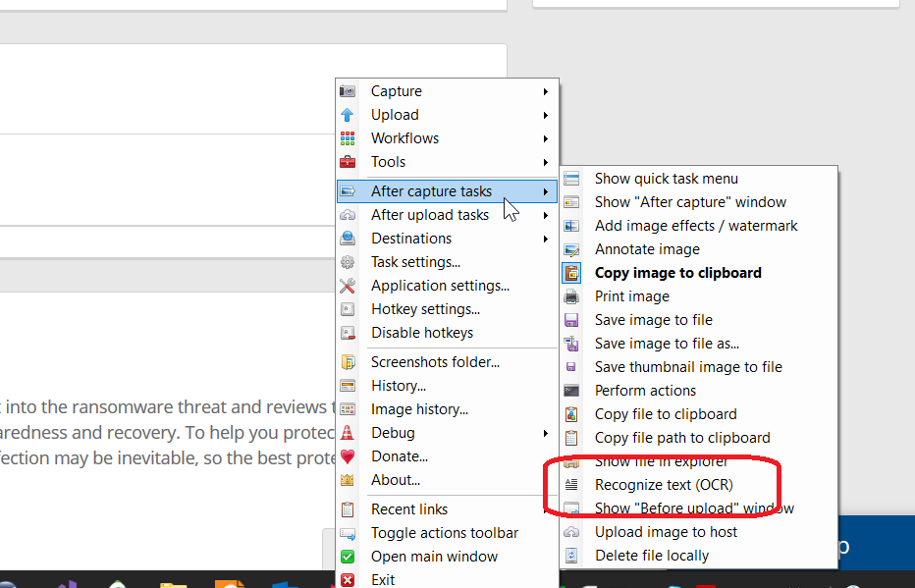
Task: Expand the Workflows submenu arrow
Action: pyautogui.click(x=546, y=138)
